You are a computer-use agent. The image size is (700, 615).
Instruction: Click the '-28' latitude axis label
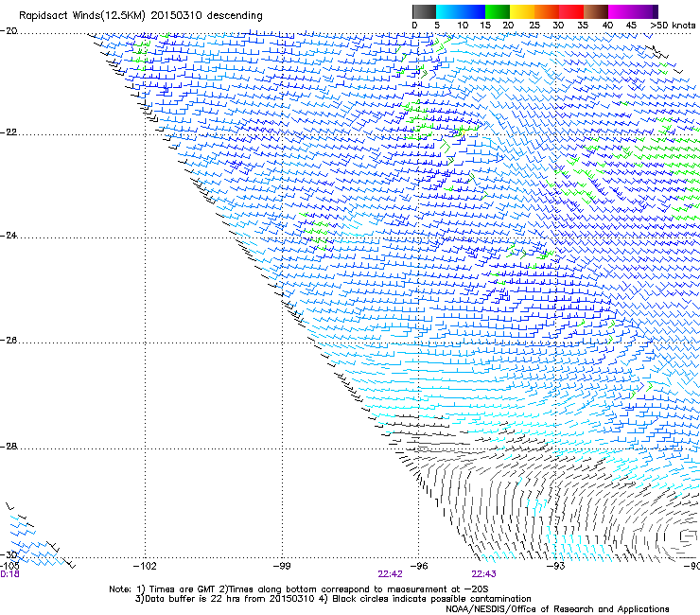pyautogui.click(x=9, y=447)
